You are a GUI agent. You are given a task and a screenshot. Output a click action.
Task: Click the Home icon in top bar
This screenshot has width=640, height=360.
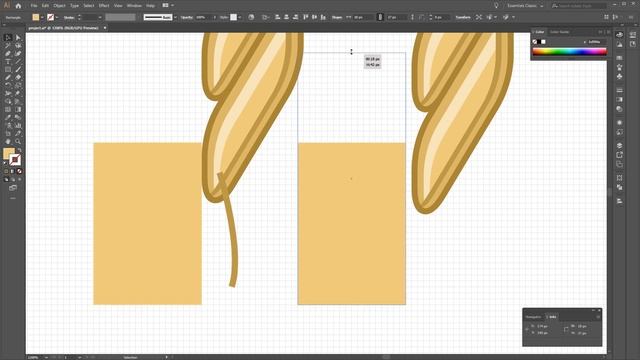pos(18,6)
